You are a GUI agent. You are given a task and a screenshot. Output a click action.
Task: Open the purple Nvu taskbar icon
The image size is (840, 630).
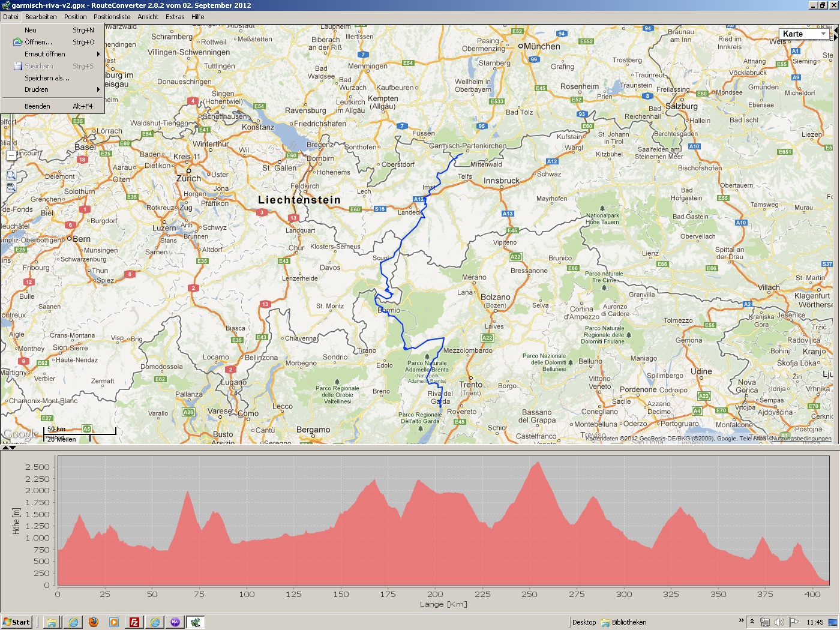coord(175,622)
